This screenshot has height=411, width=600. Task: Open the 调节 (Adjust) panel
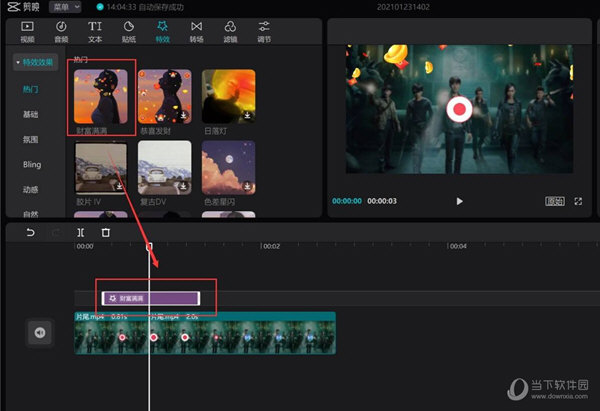coord(264,30)
